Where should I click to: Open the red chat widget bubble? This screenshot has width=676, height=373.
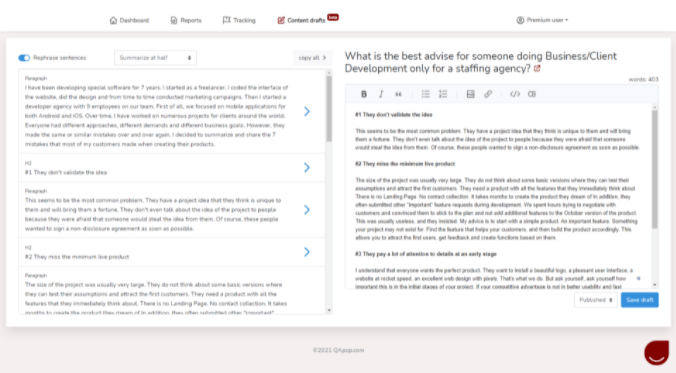pos(657,352)
